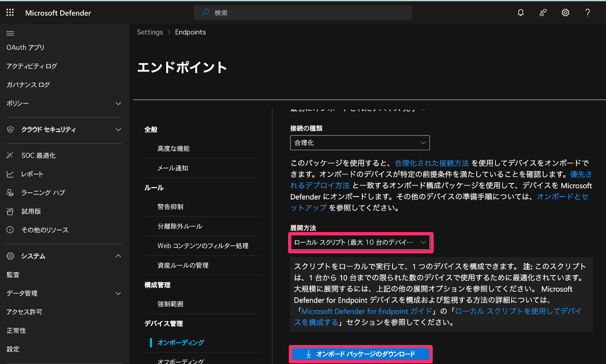606x364 pixels.
Task: Open アクセス許可 in sidebar
Action: [24, 312]
